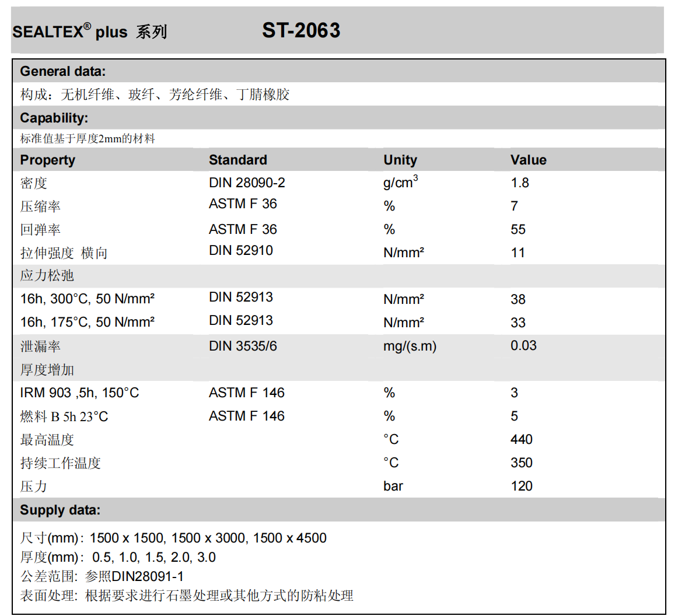Image resolution: width=678 pixels, height=616 pixels.
Task: Click the Unity column header
Action: point(400,160)
